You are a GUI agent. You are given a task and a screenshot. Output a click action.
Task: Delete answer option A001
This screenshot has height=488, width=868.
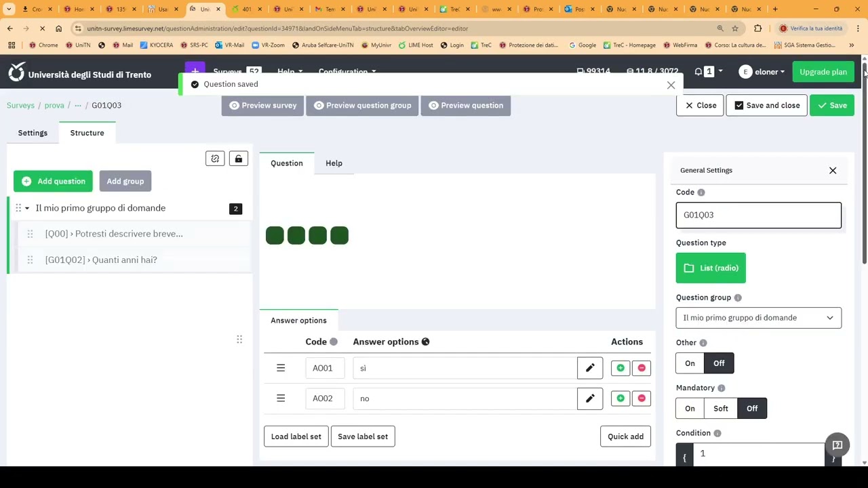[x=642, y=368]
